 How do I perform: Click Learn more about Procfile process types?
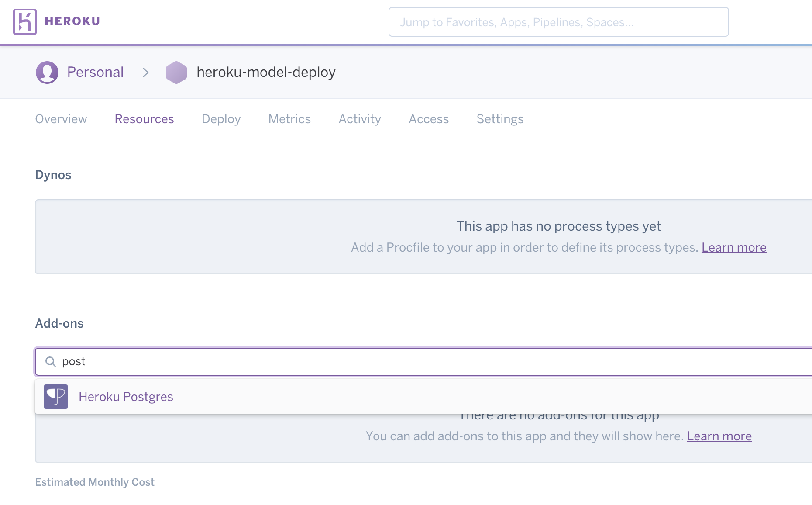click(733, 247)
